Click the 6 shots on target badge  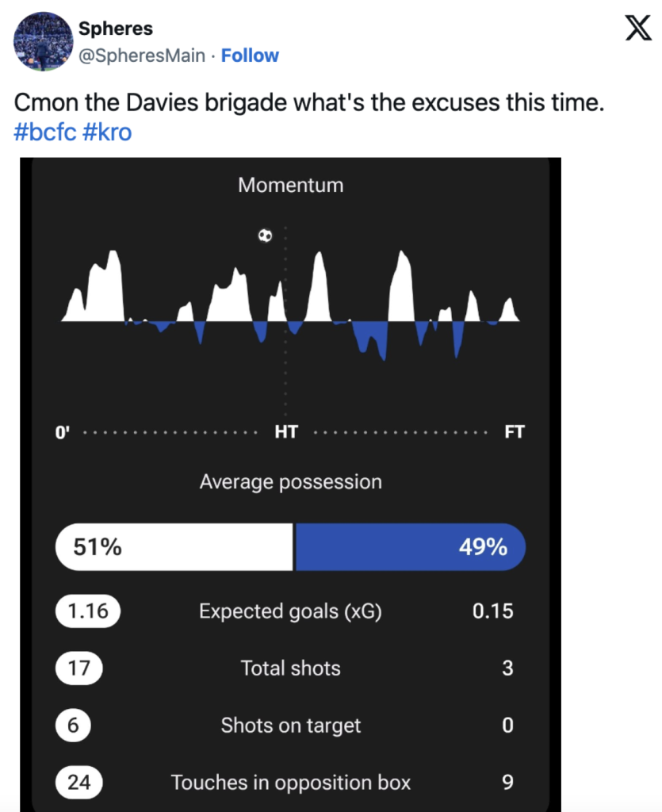(73, 726)
